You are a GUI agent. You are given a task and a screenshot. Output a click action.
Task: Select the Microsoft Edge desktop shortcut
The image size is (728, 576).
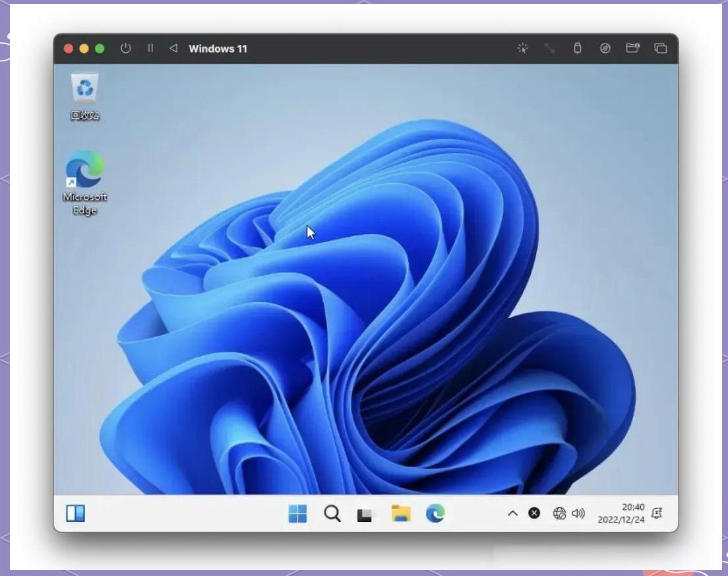pyautogui.click(x=85, y=183)
